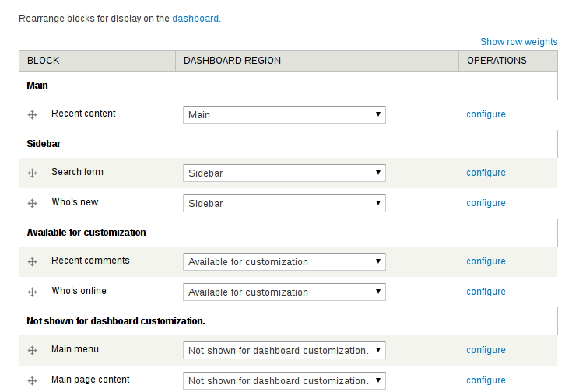Click the Show row weights link
The width and height of the screenshot is (565, 392).
[518, 42]
